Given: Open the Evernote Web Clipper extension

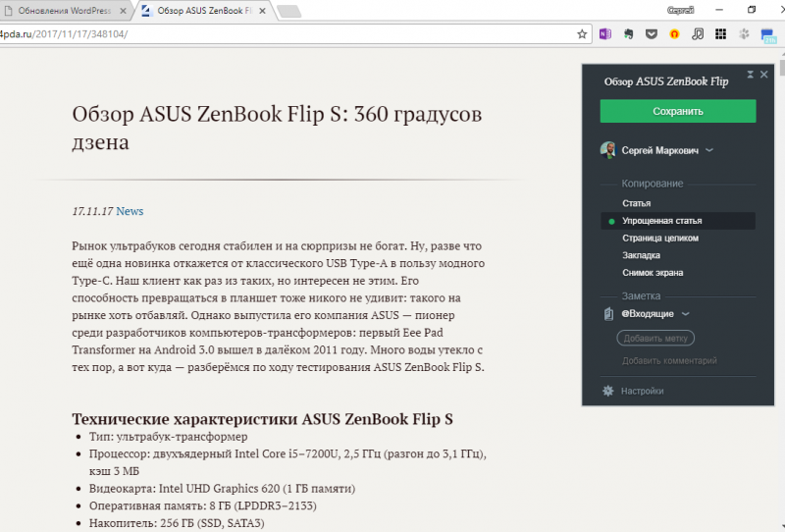Looking at the screenshot, I should coord(628,33).
